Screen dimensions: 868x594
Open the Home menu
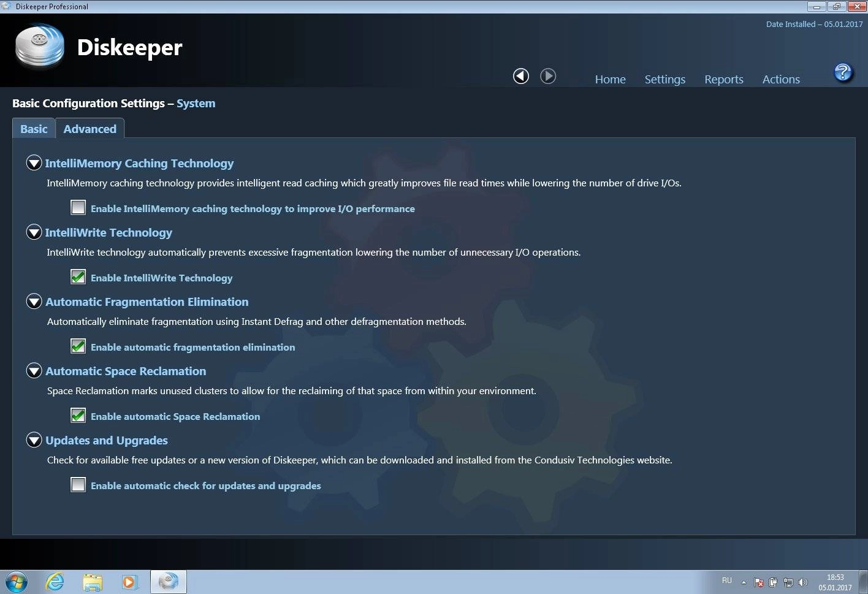(611, 79)
